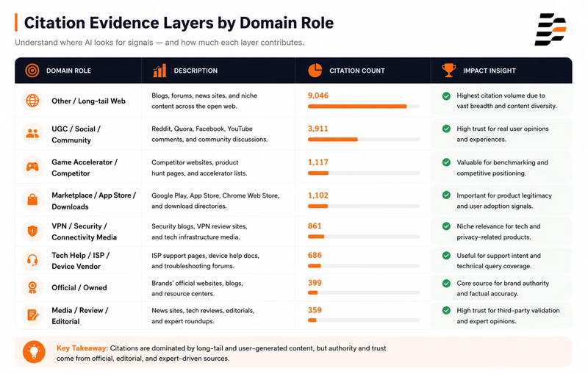Image resolution: width=588 pixels, height=374 pixels.
Task: Click the people icon for UGC / Social
Action: pyautogui.click(x=32, y=134)
